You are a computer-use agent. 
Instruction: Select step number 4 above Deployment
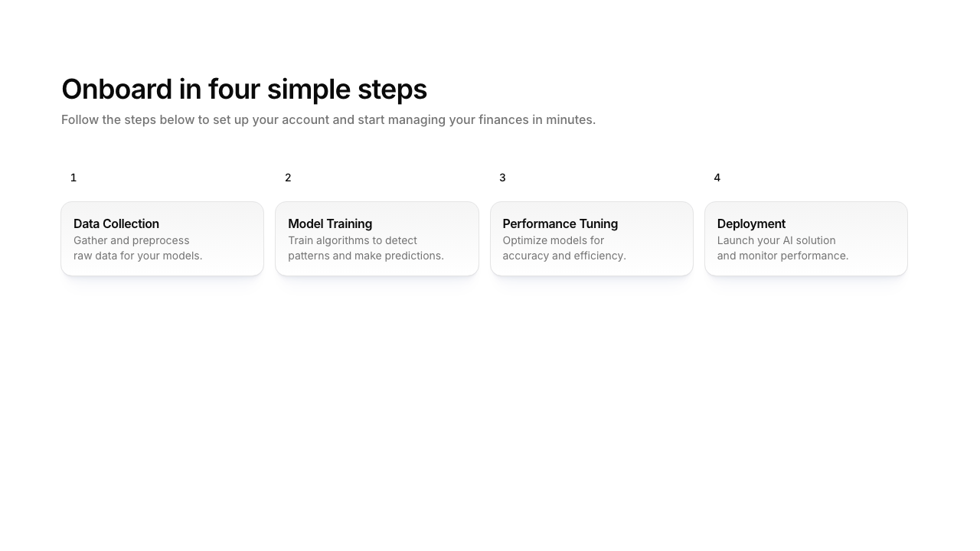(x=717, y=178)
